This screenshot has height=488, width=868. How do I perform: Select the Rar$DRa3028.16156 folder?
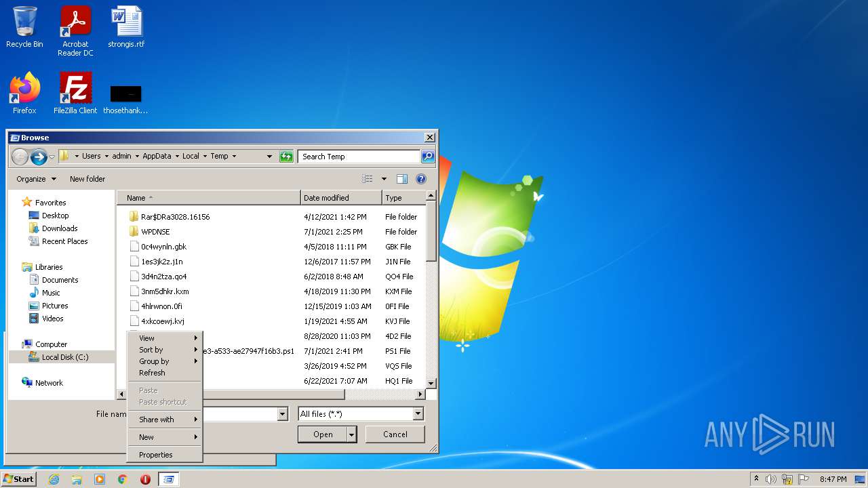pyautogui.click(x=175, y=217)
